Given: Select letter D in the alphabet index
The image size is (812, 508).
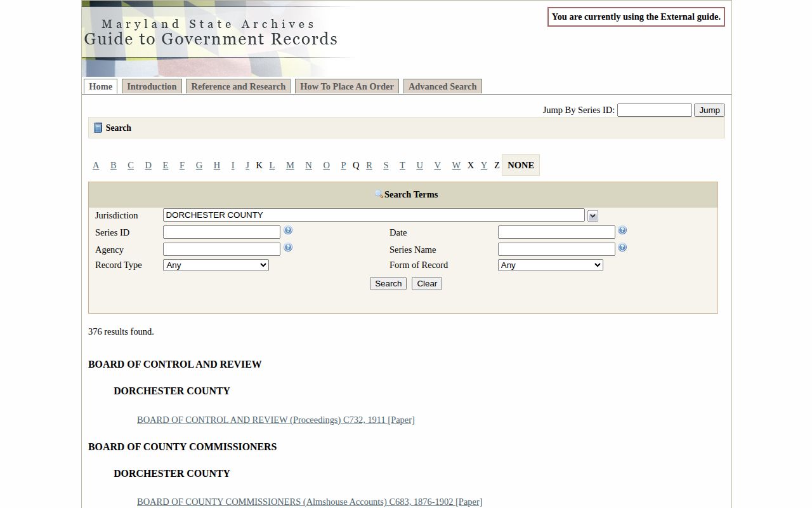Looking at the screenshot, I should point(148,165).
